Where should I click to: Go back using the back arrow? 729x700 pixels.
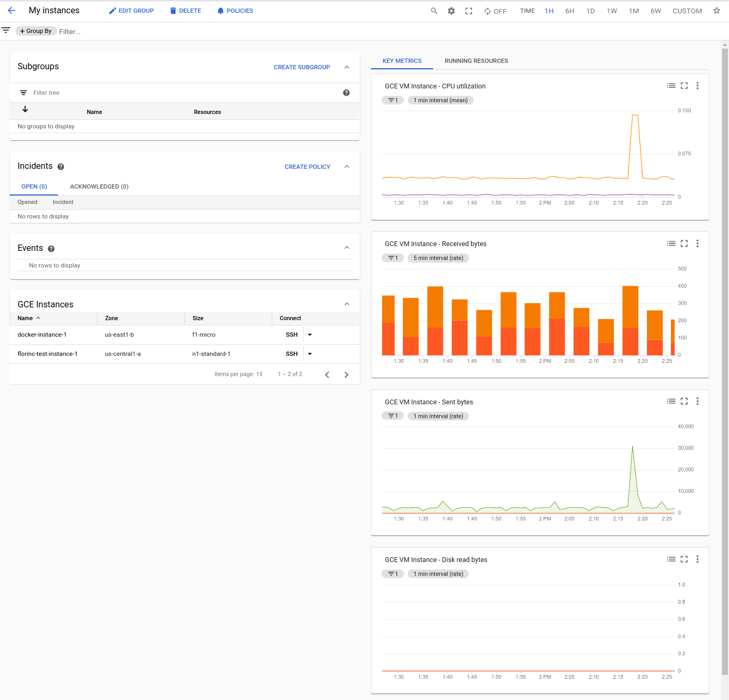(x=11, y=10)
